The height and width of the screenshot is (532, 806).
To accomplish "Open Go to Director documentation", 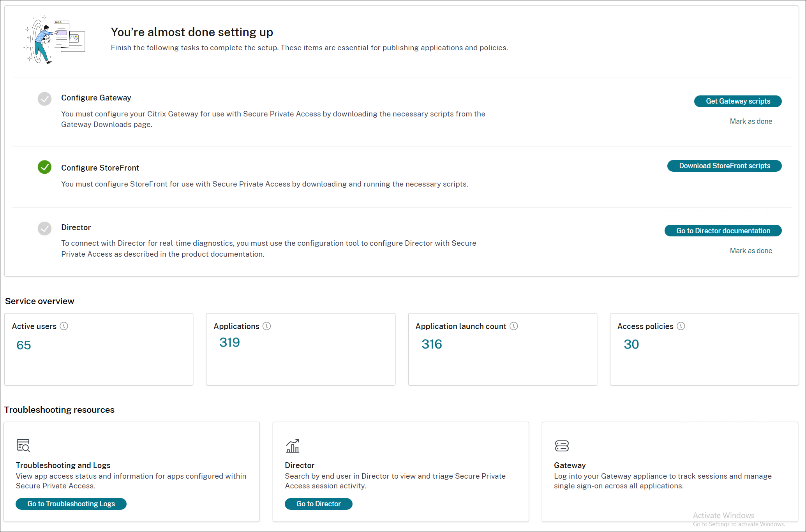I will (723, 231).
